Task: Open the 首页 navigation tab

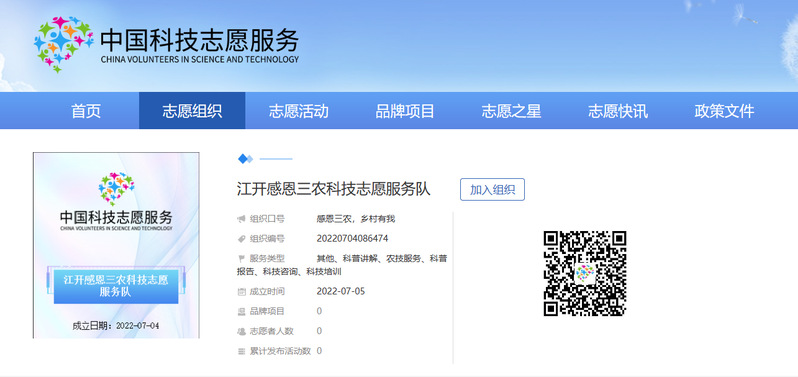Action: point(86,111)
